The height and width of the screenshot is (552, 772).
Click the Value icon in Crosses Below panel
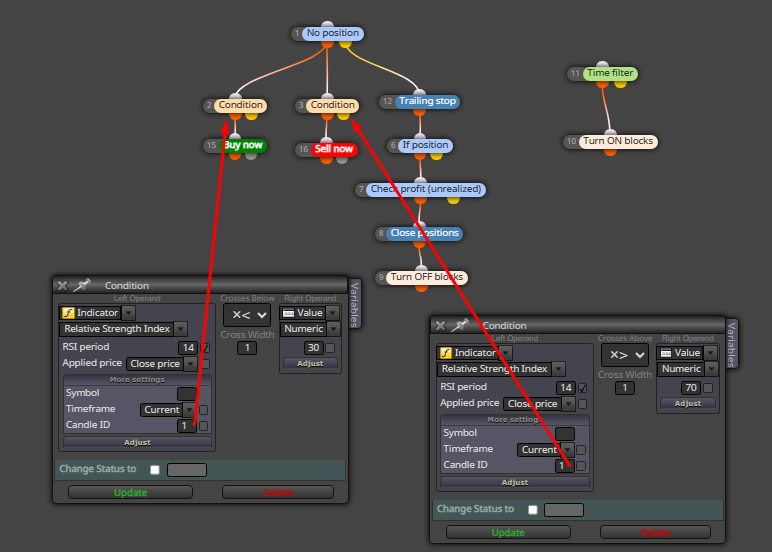pos(289,313)
